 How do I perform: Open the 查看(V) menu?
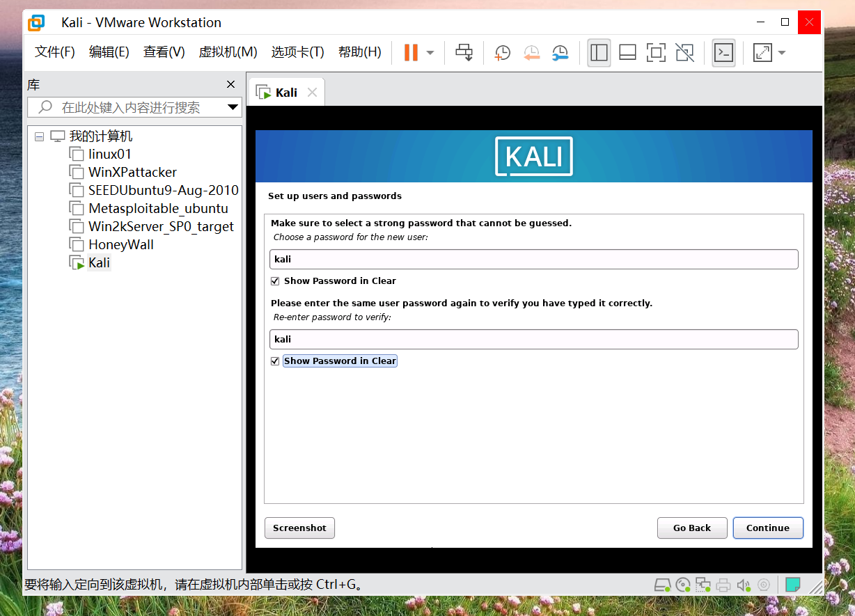coord(164,52)
